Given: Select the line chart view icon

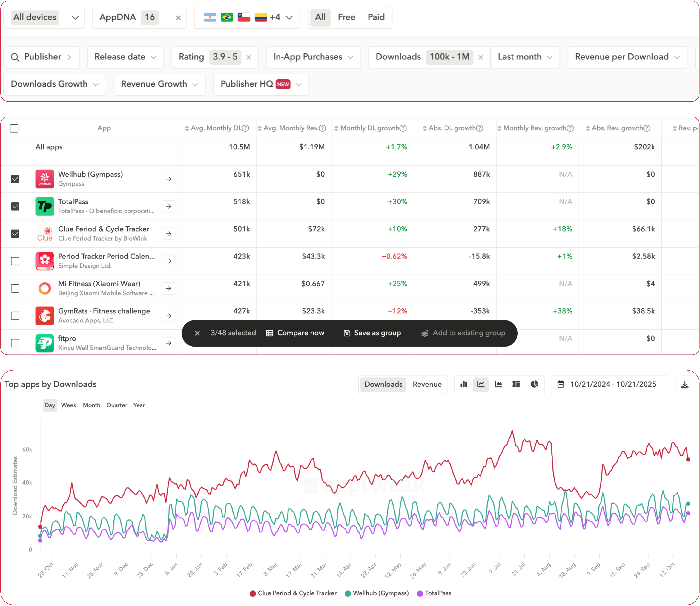Looking at the screenshot, I should click(x=481, y=385).
